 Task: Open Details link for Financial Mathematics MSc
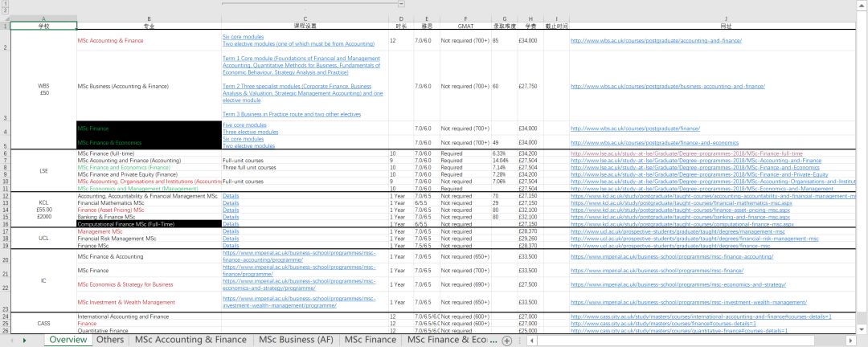(x=231, y=203)
